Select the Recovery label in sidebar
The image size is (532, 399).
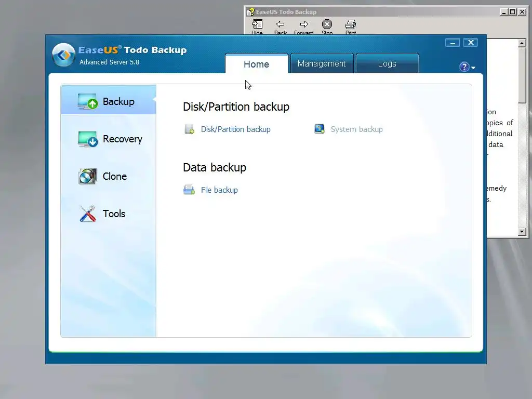click(x=123, y=139)
